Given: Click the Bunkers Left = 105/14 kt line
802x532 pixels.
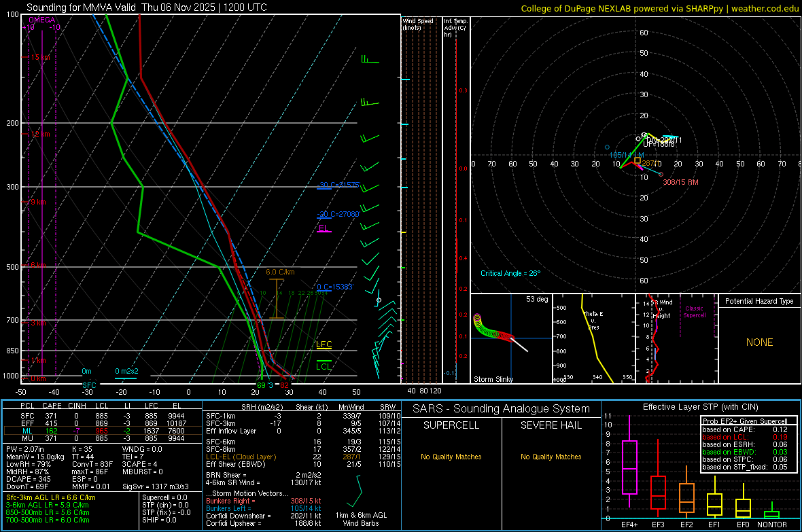Looking at the screenshot, I should pos(264,508).
